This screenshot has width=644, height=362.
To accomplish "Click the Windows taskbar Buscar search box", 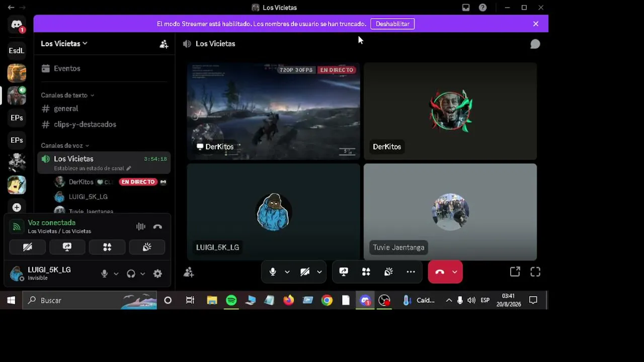I will 90,300.
